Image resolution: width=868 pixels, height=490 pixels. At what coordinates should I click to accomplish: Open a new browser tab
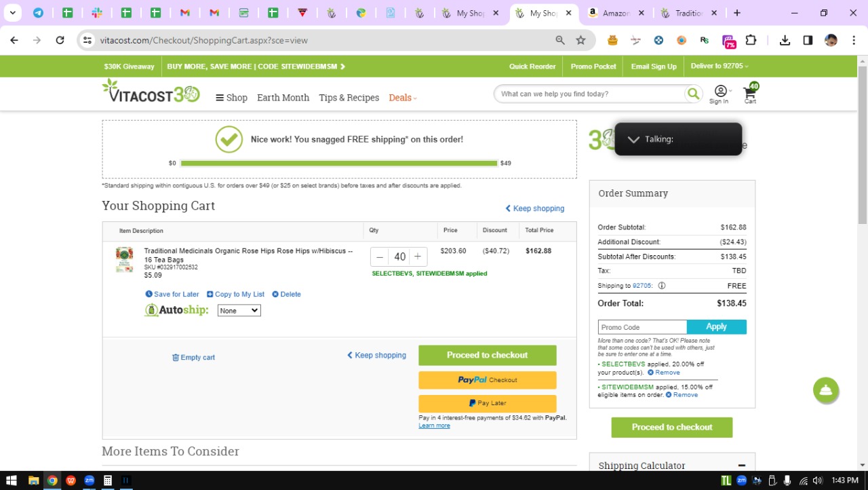click(x=737, y=13)
